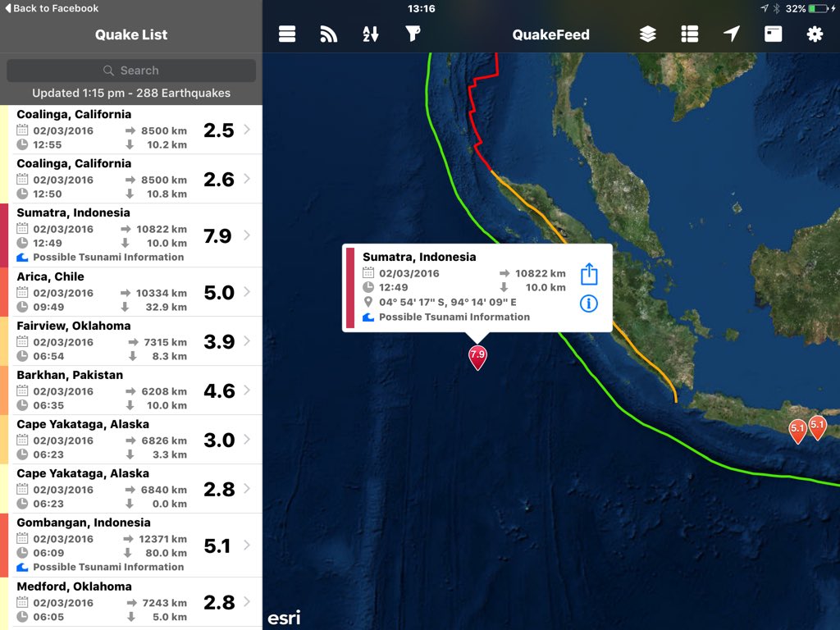Open Possible Tsunami Information in map popup
Viewport: 840px width, 630px height.
click(454, 317)
